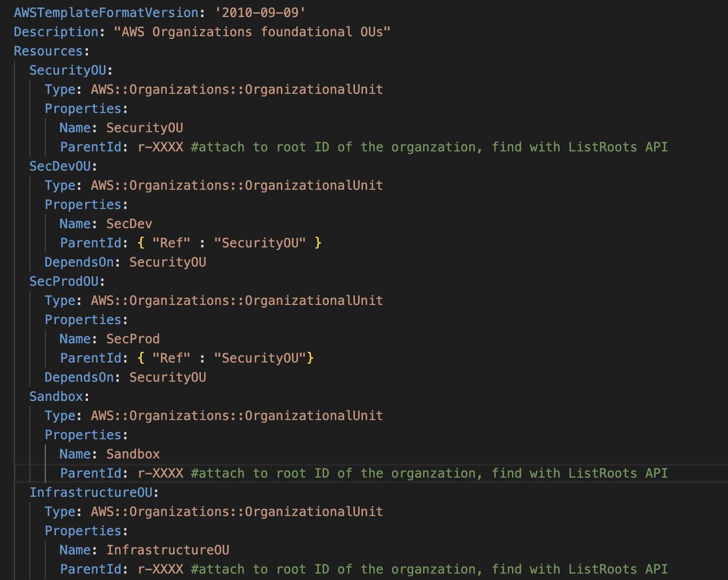Click the Sandbox: resource heading
This screenshot has width=728, height=580.
59,397
